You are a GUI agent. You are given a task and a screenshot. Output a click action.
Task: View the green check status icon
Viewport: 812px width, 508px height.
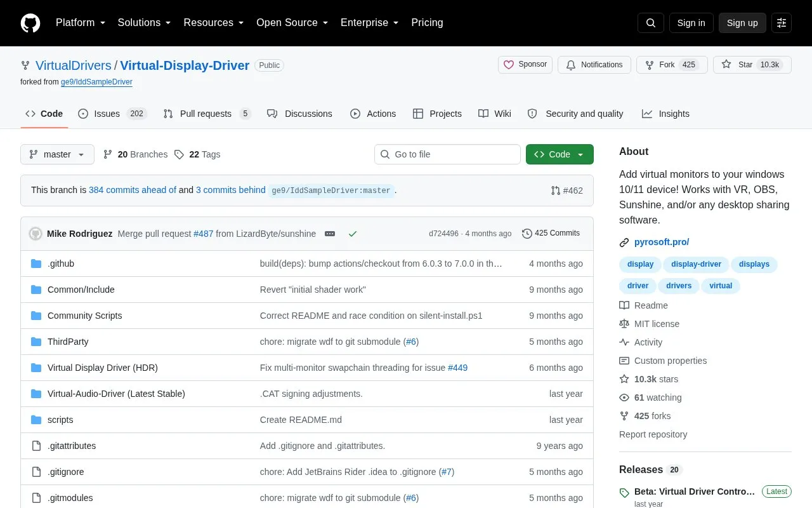pos(353,234)
